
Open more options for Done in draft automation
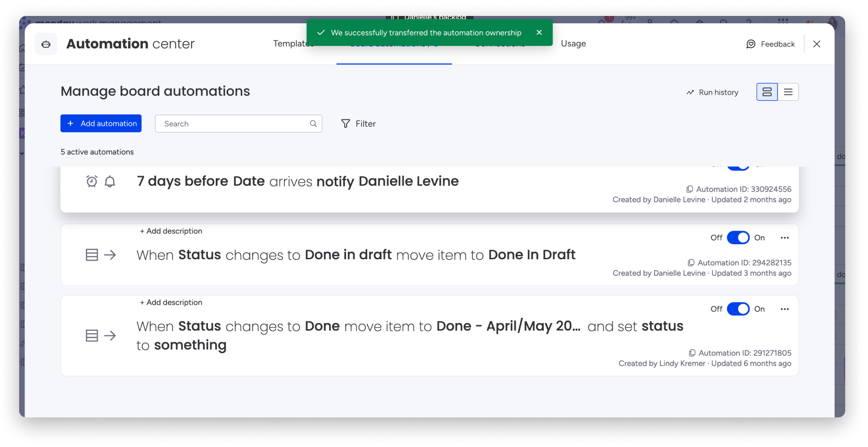[x=785, y=238]
